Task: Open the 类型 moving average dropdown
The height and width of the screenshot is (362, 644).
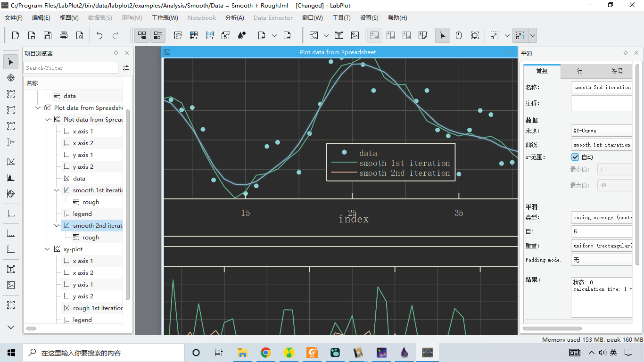Action: 602,217
